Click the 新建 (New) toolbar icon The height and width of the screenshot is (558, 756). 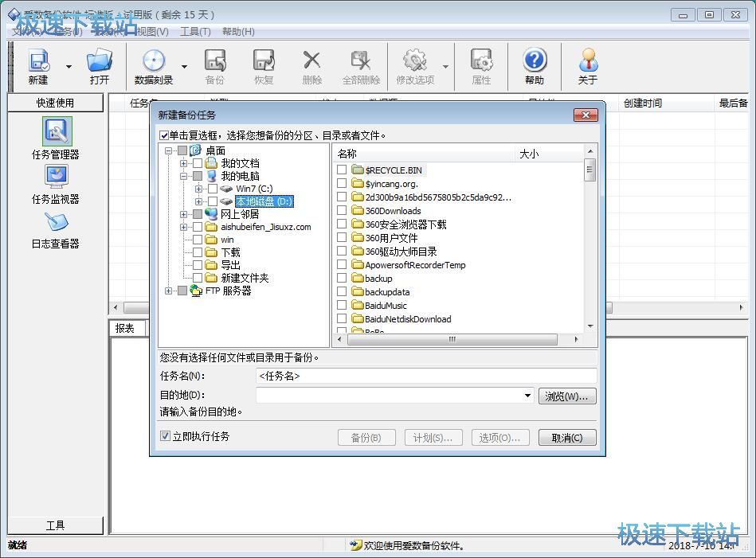tap(39, 60)
